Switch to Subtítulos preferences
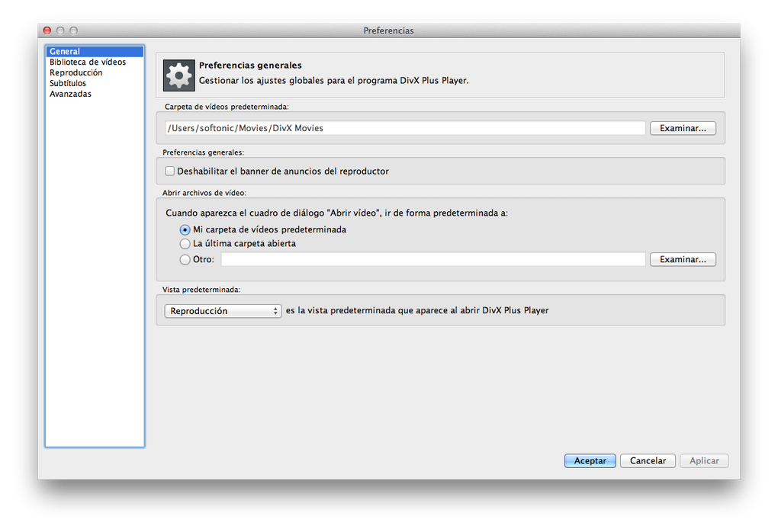The height and width of the screenshot is (532, 778). coord(68,84)
